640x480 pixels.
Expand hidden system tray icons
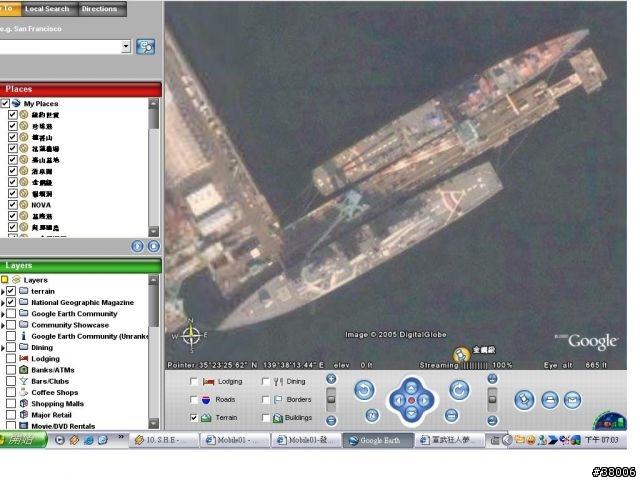507,440
